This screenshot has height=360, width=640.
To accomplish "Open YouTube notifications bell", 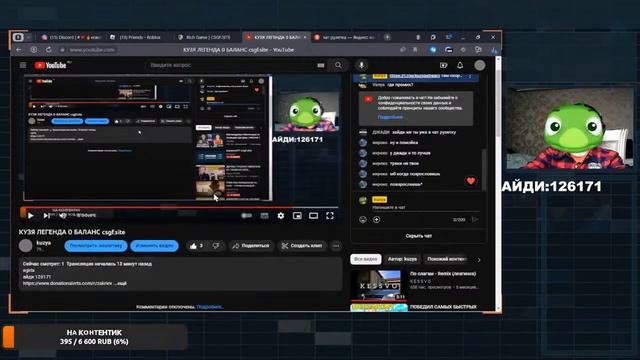I will click(x=460, y=65).
